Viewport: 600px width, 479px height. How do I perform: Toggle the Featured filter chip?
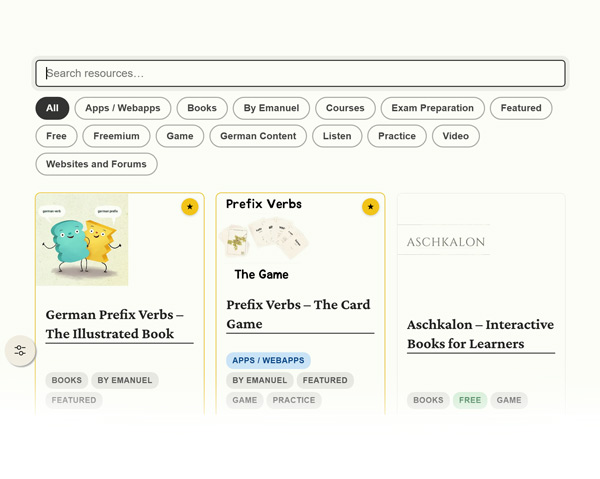(521, 108)
